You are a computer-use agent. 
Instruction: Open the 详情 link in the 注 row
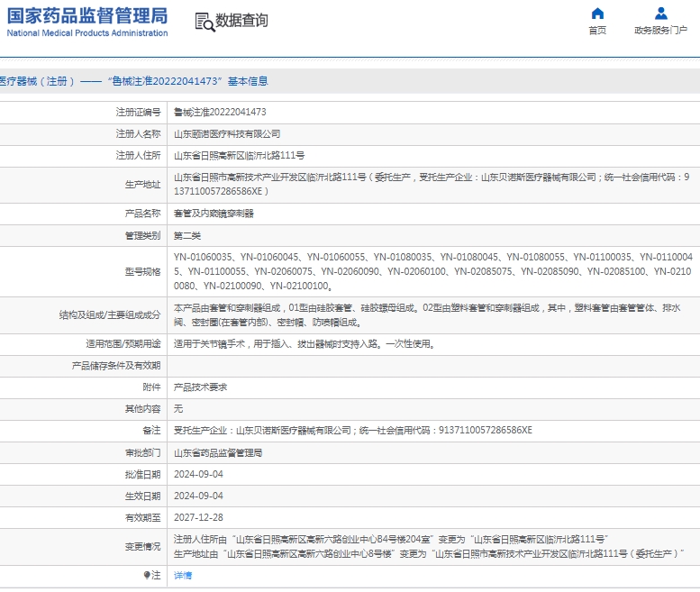click(183, 576)
